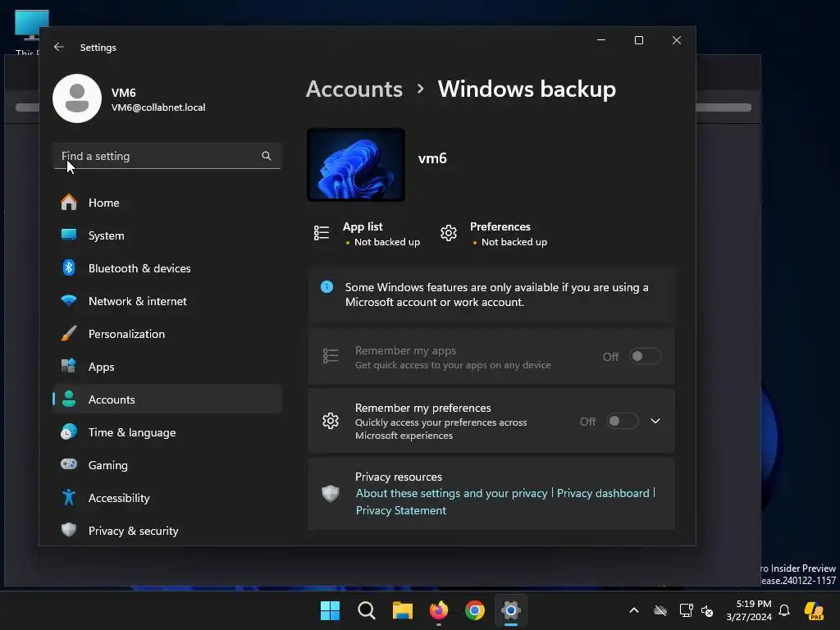
Task: Launch File Explorer from taskbar
Action: (402, 610)
